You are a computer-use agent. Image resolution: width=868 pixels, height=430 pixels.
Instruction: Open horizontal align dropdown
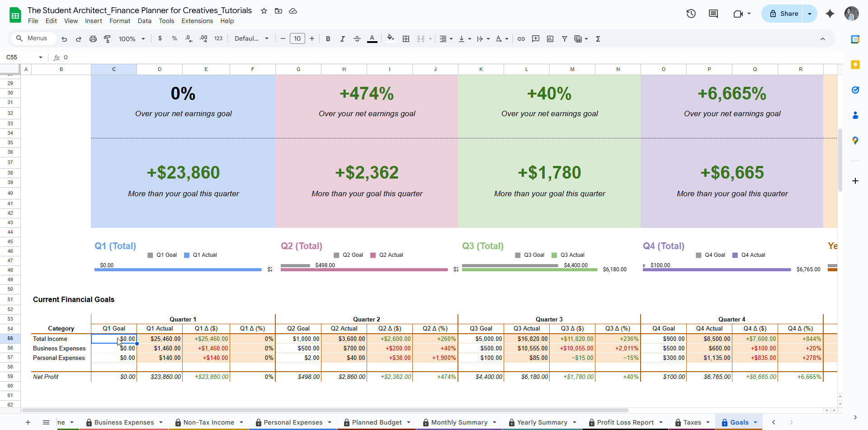446,39
